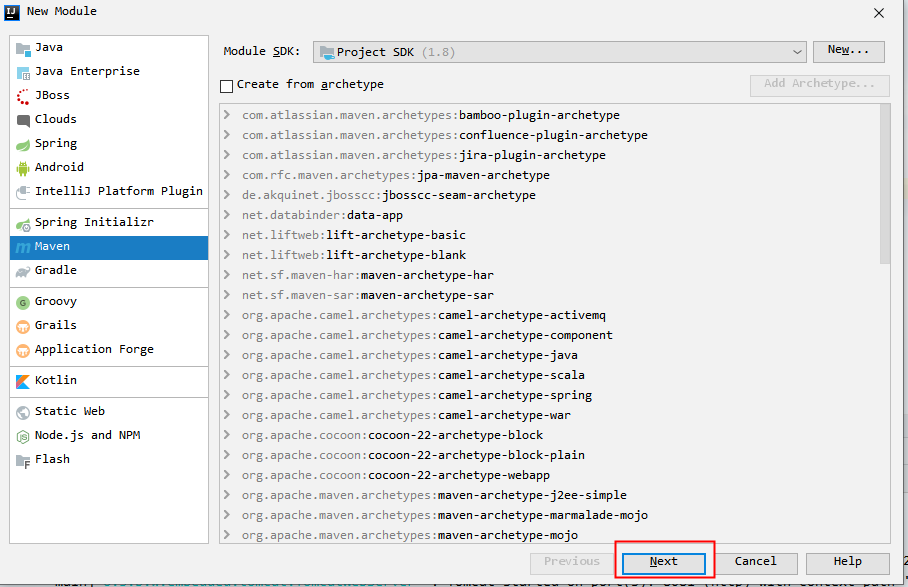Select camel-archetype-component row
The image size is (908, 587).
[550, 335]
